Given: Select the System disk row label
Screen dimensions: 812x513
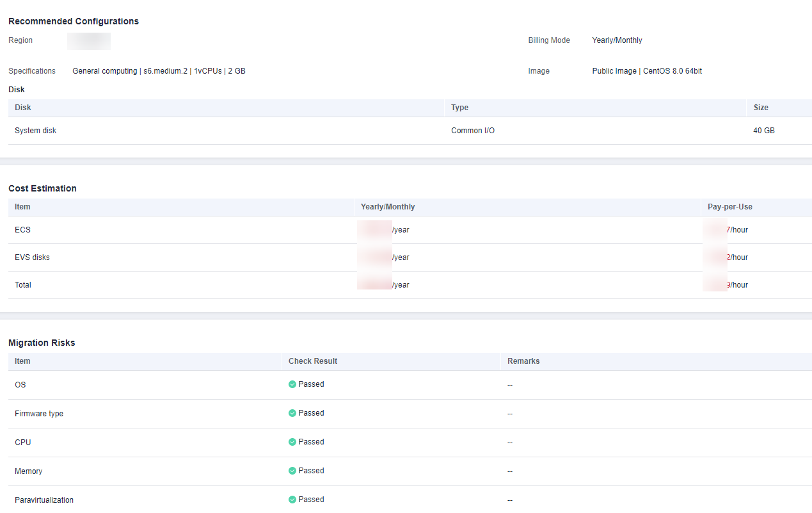Looking at the screenshot, I should click(x=36, y=131).
